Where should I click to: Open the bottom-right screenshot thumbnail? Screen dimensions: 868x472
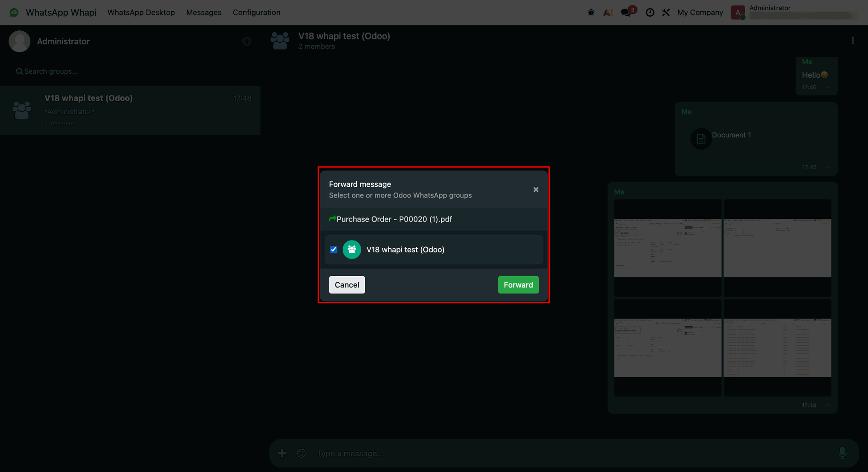(x=777, y=347)
